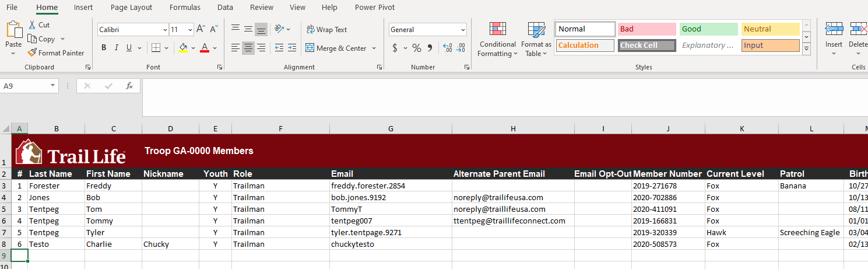Decrease decimal places

click(x=461, y=48)
